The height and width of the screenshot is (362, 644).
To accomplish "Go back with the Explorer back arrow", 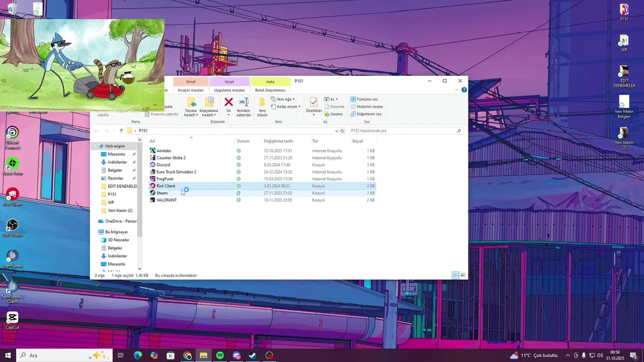I will (97, 131).
